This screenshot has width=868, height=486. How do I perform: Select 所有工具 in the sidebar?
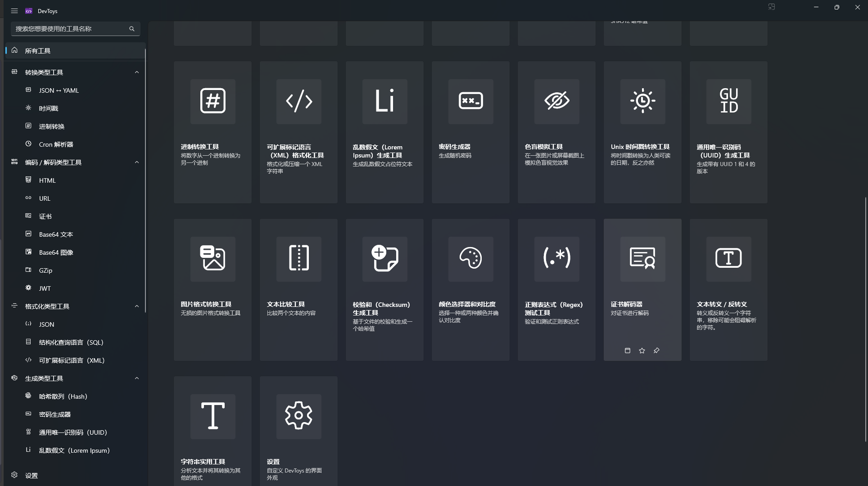75,50
